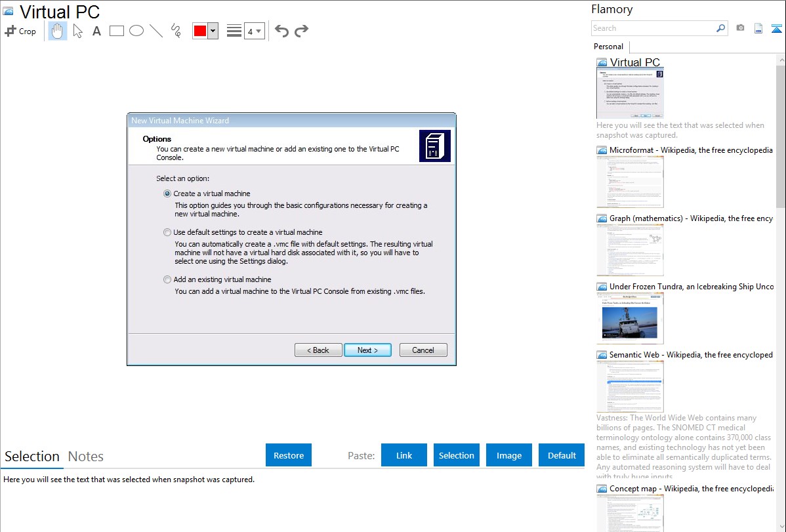Image resolution: width=786 pixels, height=532 pixels.
Task: Redo the last annotation
Action: tap(301, 31)
